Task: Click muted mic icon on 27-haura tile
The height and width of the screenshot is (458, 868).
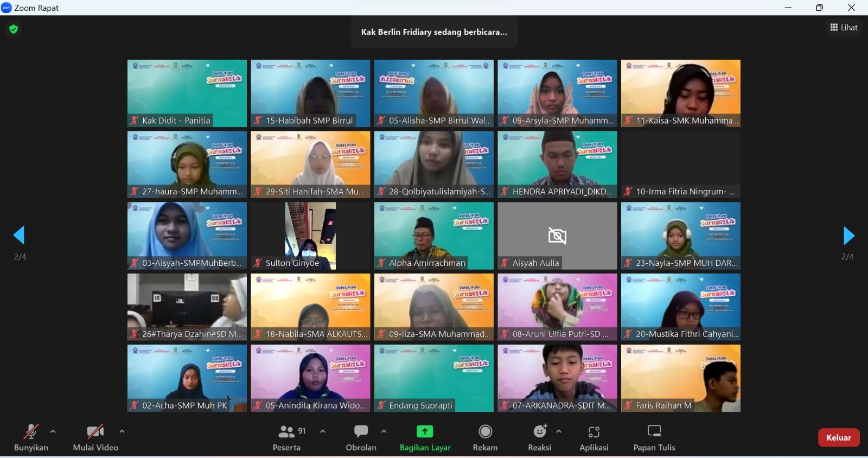Action: (135, 192)
